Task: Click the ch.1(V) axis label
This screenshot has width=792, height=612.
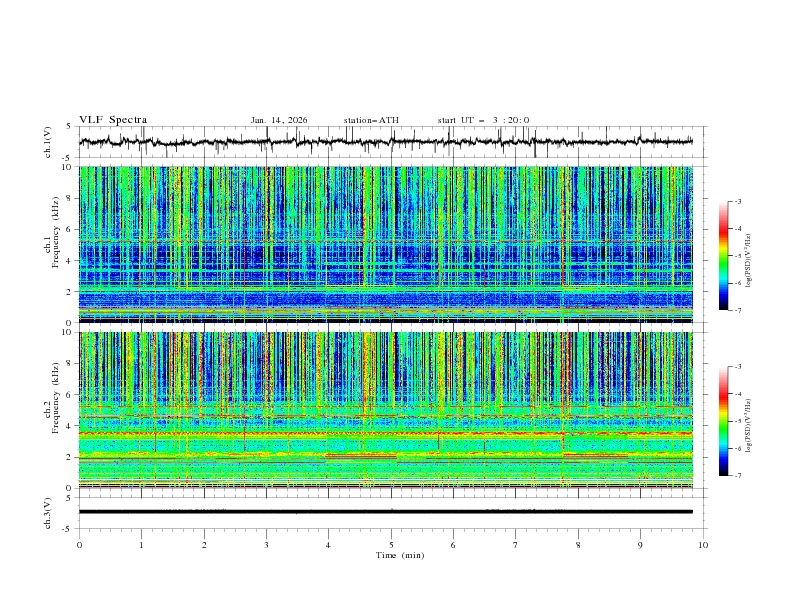Action: click(x=48, y=142)
